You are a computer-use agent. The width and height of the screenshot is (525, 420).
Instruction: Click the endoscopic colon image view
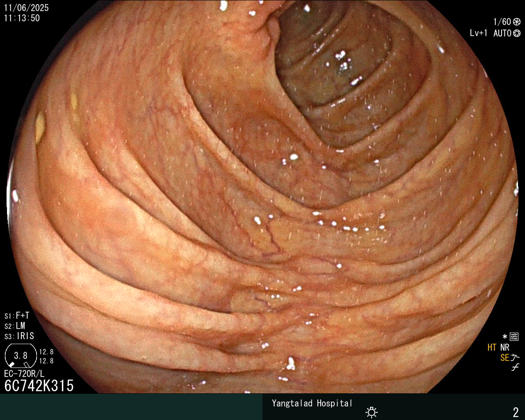pos(262,197)
